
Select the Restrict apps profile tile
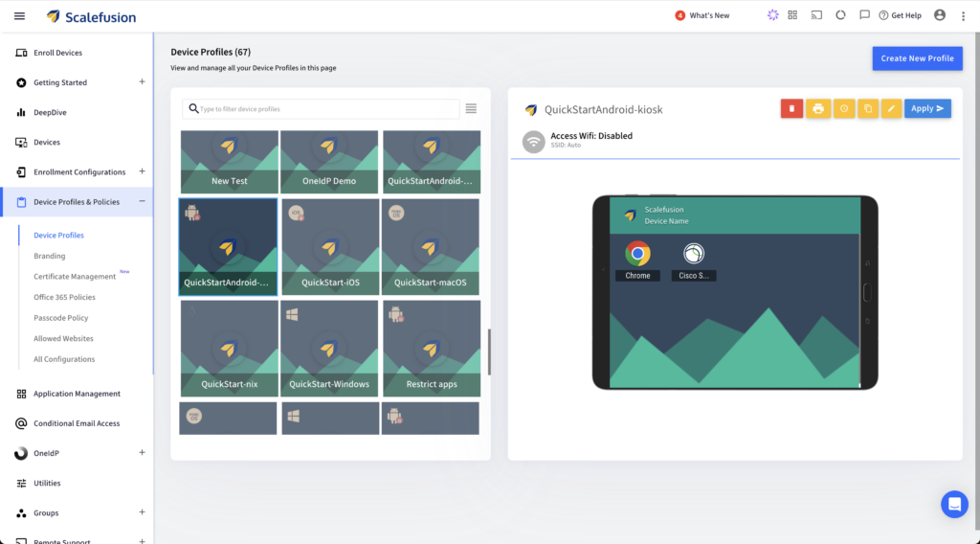point(432,349)
